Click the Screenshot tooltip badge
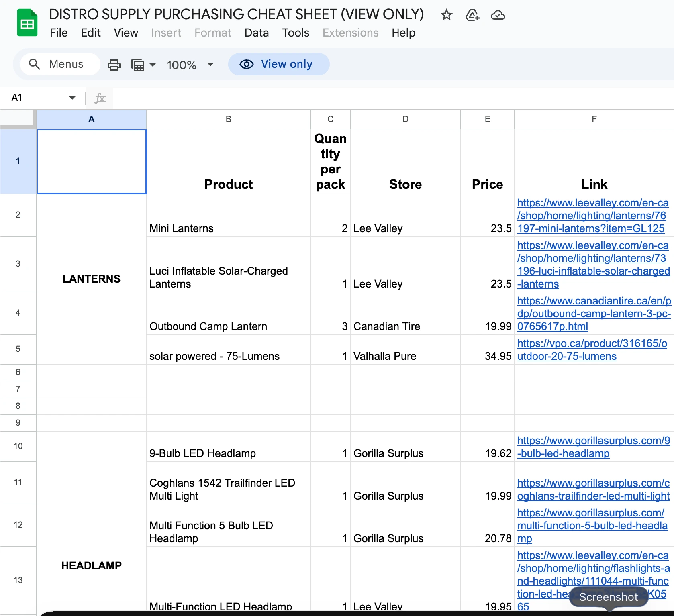 (609, 597)
